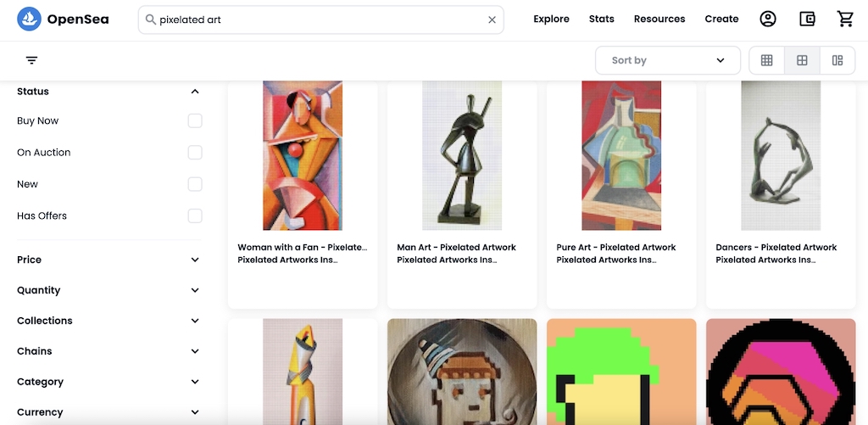Click the Dancers sculpture thumbnail

point(781,155)
